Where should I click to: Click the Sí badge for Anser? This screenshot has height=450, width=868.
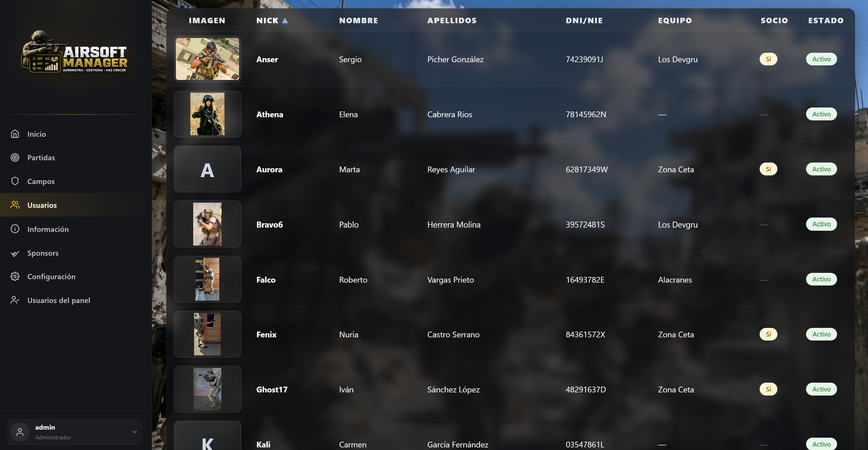coord(768,59)
